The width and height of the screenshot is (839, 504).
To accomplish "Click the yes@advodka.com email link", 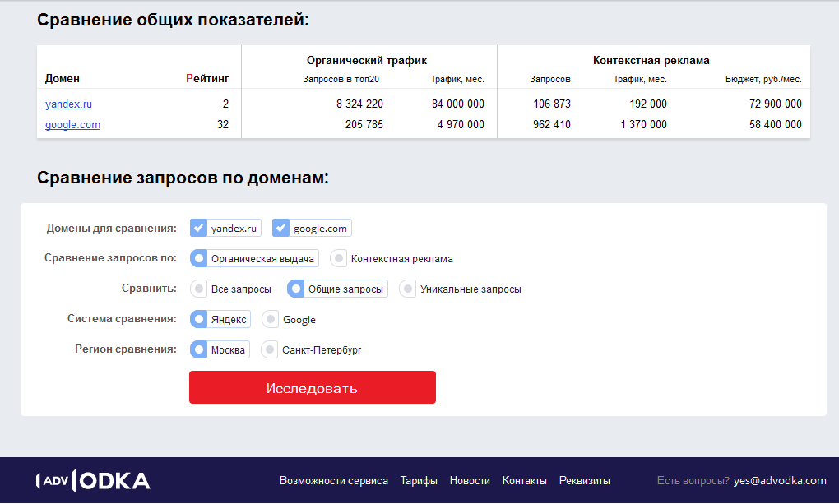I will point(780,480).
